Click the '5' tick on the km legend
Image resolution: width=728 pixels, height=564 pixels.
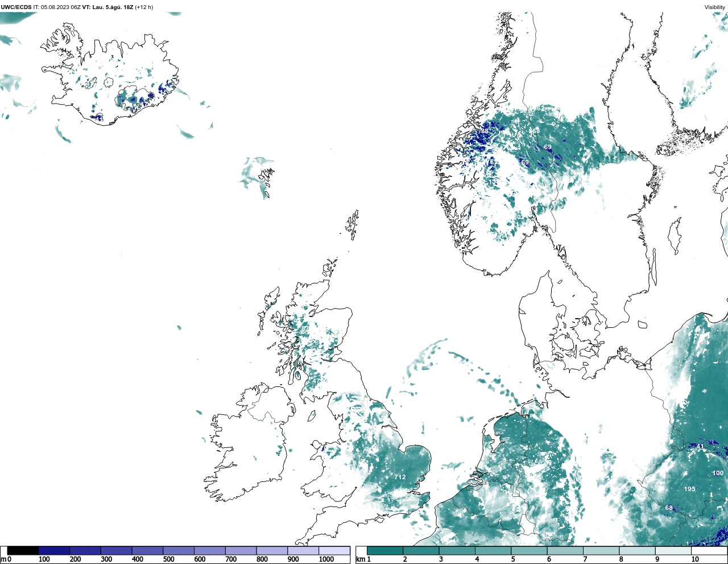pos(513,559)
